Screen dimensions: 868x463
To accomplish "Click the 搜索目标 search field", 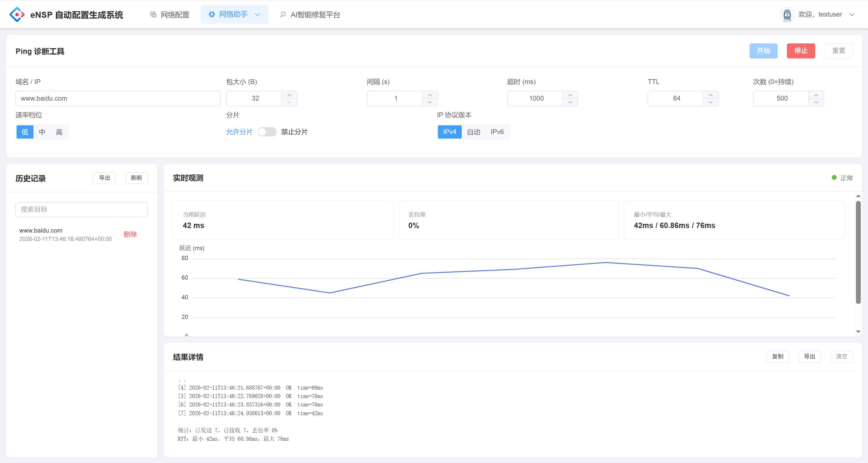I will click(81, 209).
